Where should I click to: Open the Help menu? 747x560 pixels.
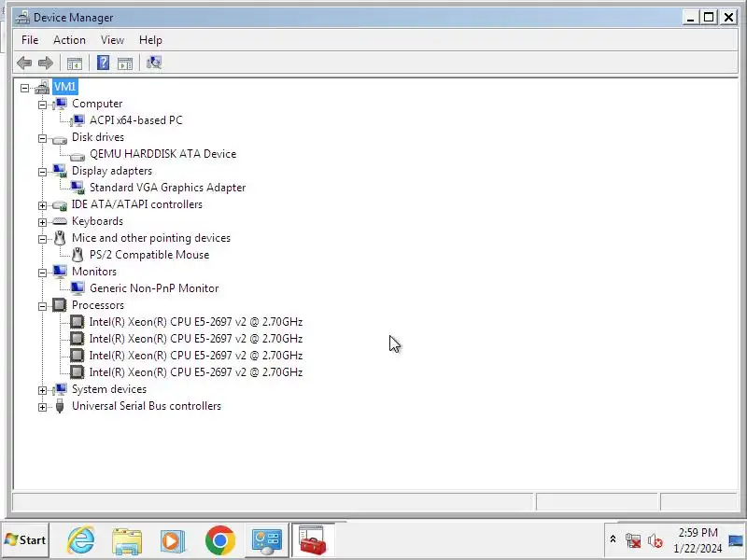pos(150,40)
